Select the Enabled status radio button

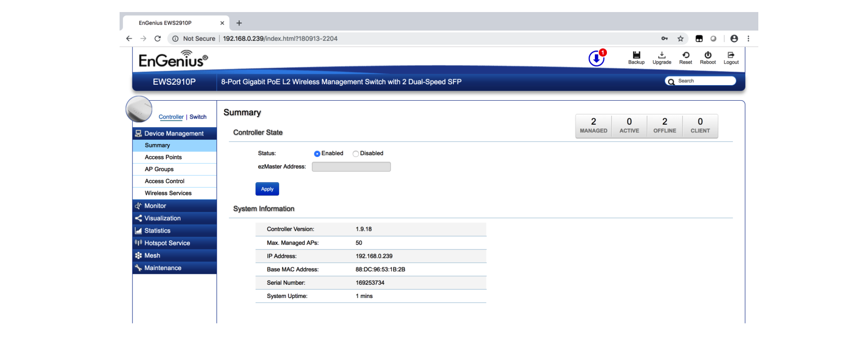point(317,154)
